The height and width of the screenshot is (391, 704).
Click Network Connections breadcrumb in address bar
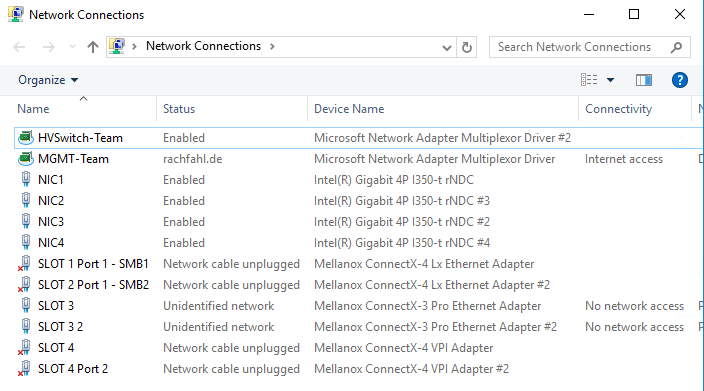pos(203,46)
